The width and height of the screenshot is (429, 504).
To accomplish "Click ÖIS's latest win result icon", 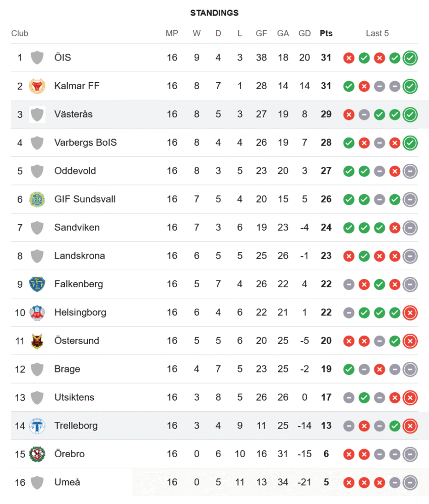I will (x=410, y=57).
